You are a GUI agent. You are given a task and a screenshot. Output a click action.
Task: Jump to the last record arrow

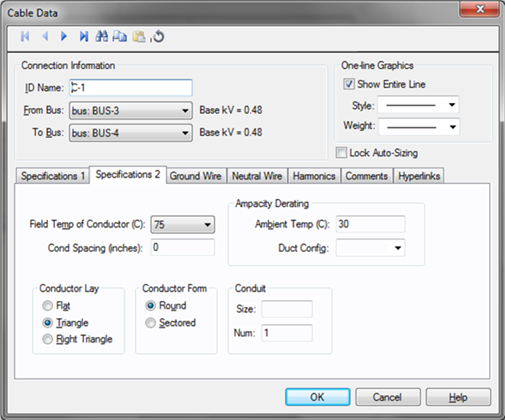83,37
